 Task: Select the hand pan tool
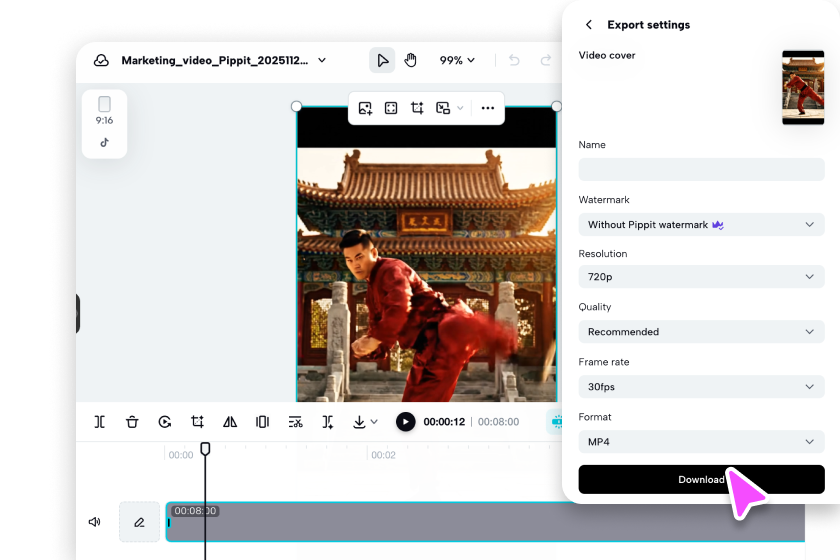coord(410,60)
